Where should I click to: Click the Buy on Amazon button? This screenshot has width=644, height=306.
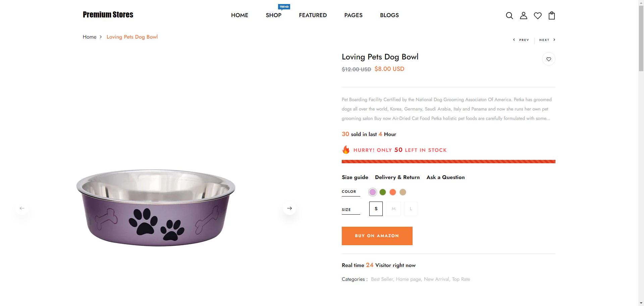(377, 236)
